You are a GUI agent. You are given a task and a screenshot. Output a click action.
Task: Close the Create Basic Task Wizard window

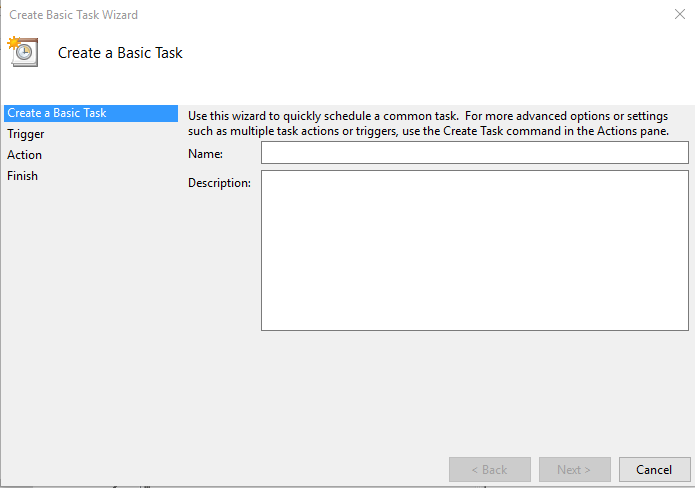679,14
